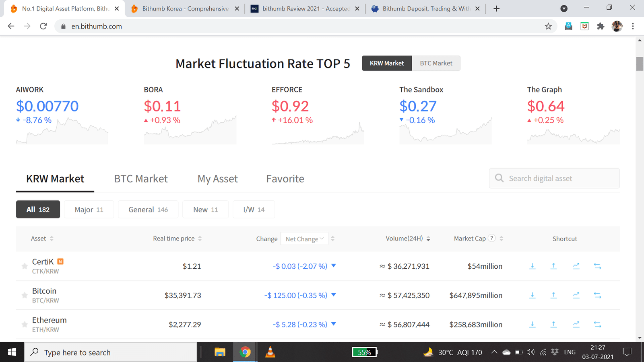This screenshot has width=644, height=362.
Task: Open the Windows Start menu
Action: pyautogui.click(x=12, y=352)
